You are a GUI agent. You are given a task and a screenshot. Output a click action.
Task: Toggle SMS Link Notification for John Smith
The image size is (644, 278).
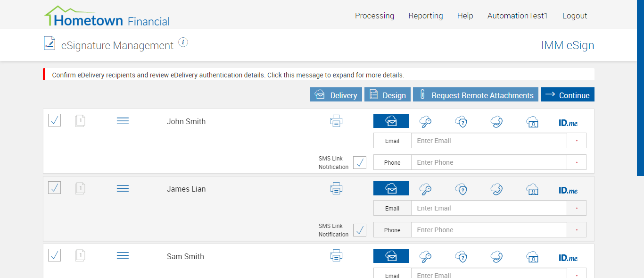(x=360, y=162)
